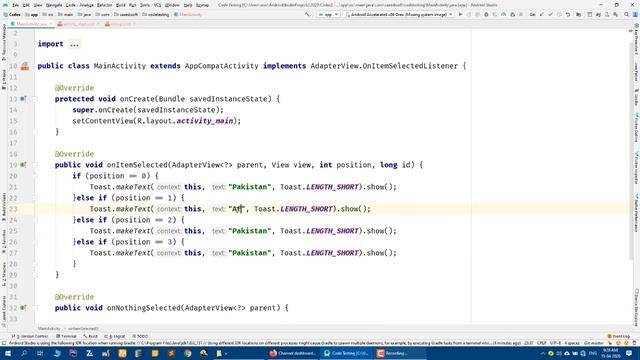Open the 4 spaces indent selector

(x=572, y=343)
